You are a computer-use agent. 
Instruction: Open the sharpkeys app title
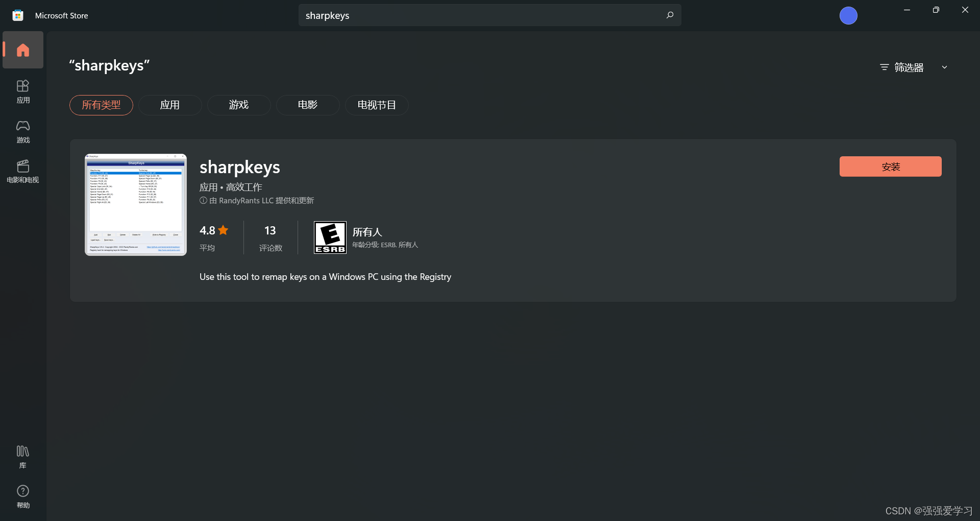coord(240,168)
